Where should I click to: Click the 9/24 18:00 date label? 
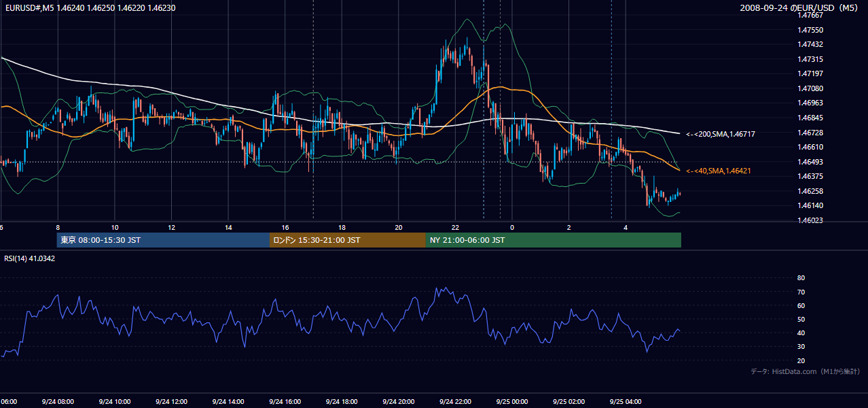pos(342,402)
